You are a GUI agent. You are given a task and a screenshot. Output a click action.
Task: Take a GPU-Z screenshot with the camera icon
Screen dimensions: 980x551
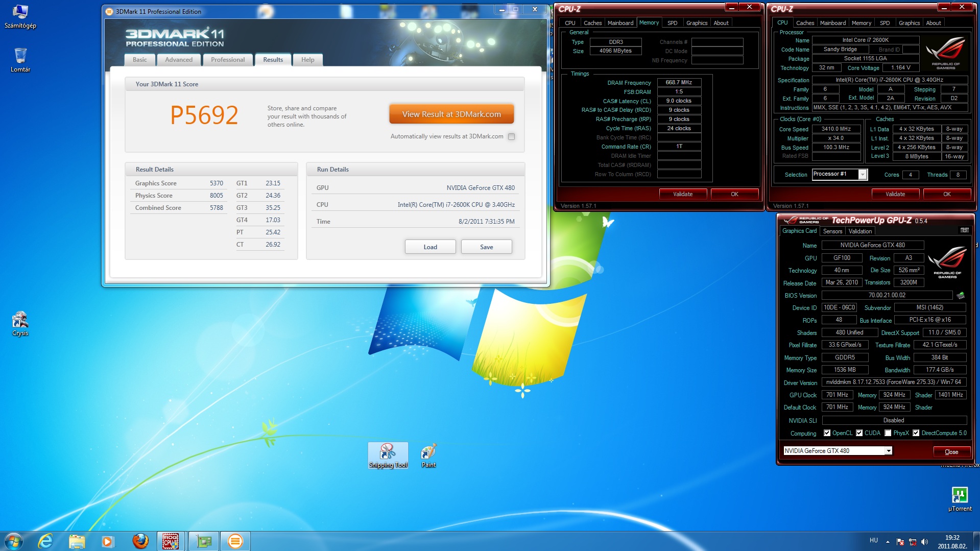964,230
